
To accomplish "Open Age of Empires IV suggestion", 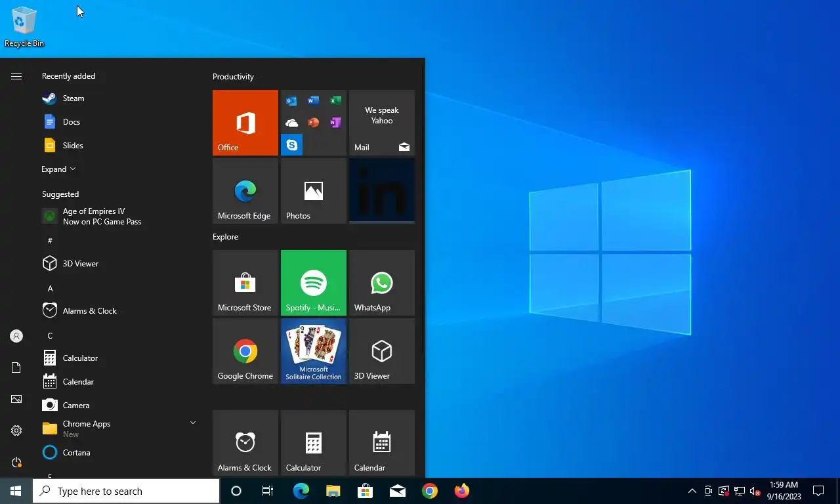I will click(119, 217).
